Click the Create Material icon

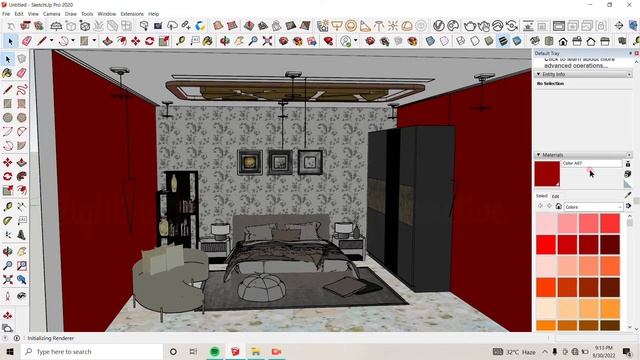(x=628, y=174)
